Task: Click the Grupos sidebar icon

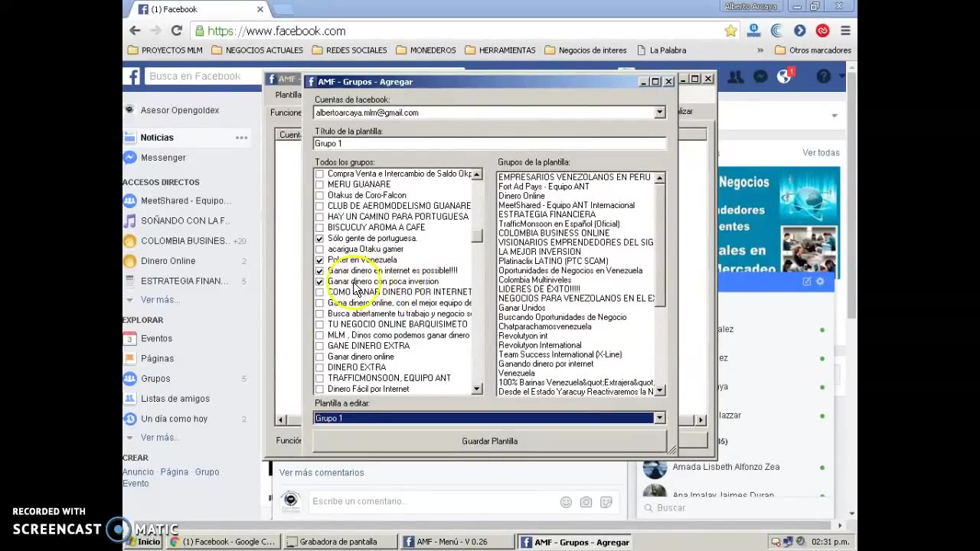Action: (129, 378)
